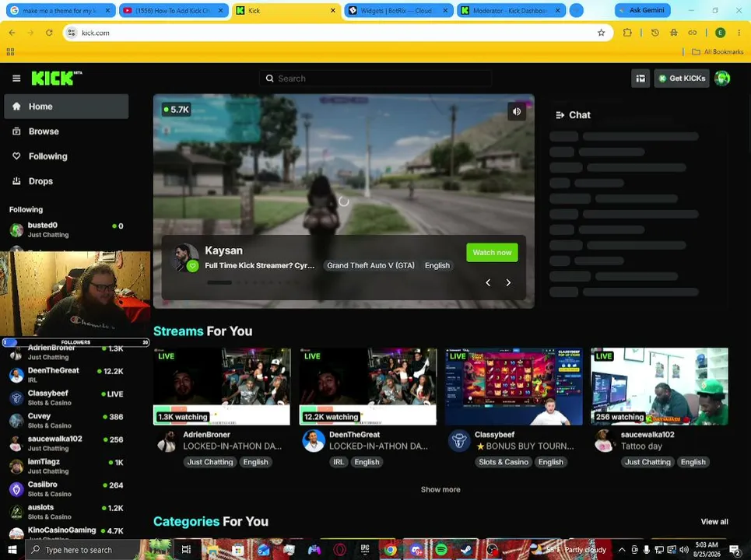Open AdrienBroner stream thumbnail
Viewport: 751px width, 560px height.
pyautogui.click(x=222, y=387)
